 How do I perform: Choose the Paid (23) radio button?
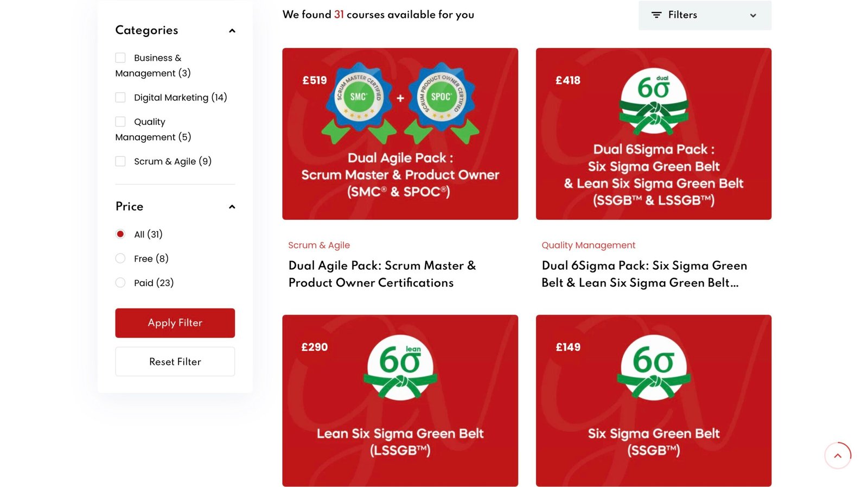coord(120,283)
